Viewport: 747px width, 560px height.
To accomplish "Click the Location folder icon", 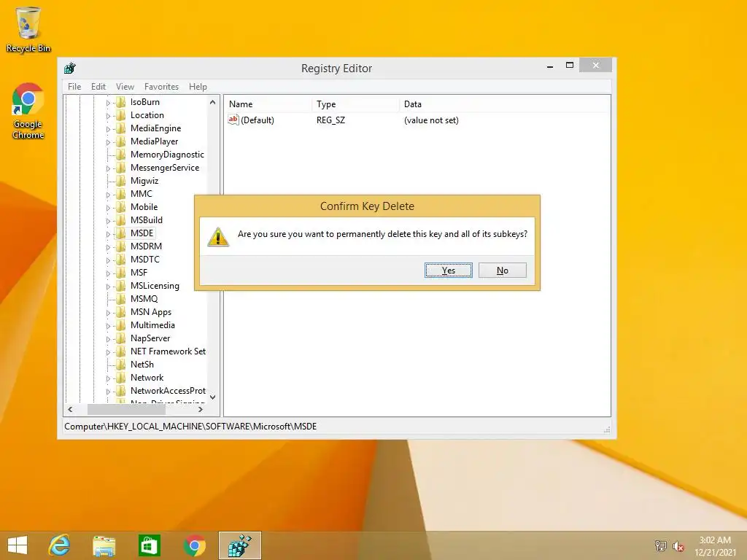I will click(121, 115).
